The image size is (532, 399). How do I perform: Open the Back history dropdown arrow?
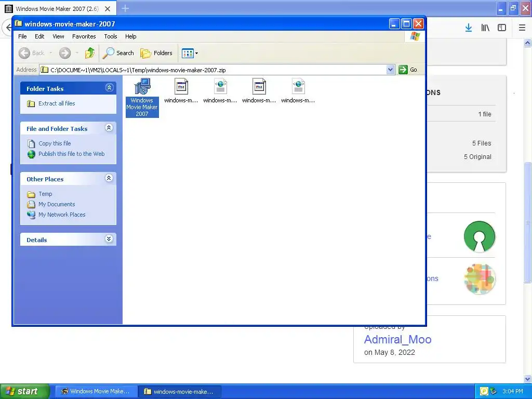click(51, 53)
